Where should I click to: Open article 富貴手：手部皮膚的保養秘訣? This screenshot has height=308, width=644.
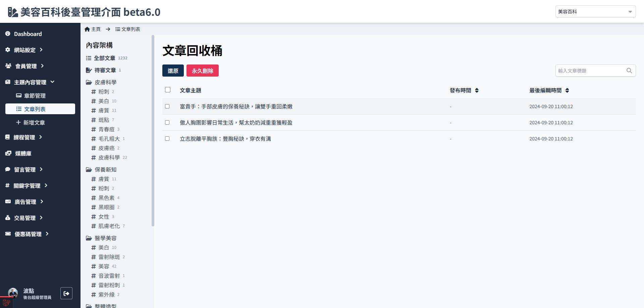[236, 106]
